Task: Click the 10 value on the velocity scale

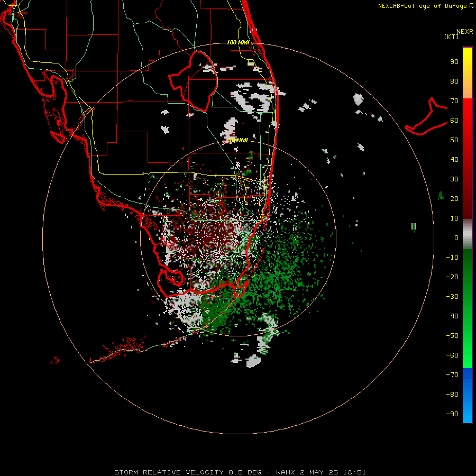Action: pyautogui.click(x=454, y=218)
